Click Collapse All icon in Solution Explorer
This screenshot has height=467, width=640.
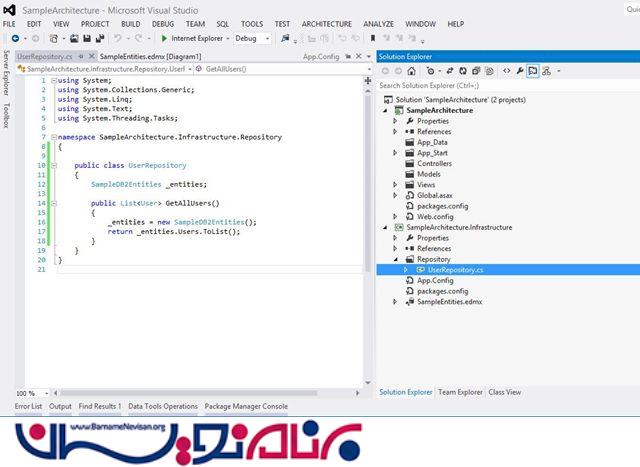click(x=476, y=71)
